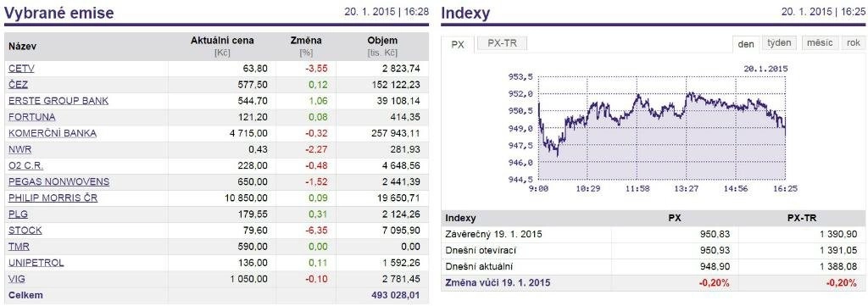Open the FORTUNA stock link
The width and height of the screenshot is (868, 306).
click(x=32, y=117)
